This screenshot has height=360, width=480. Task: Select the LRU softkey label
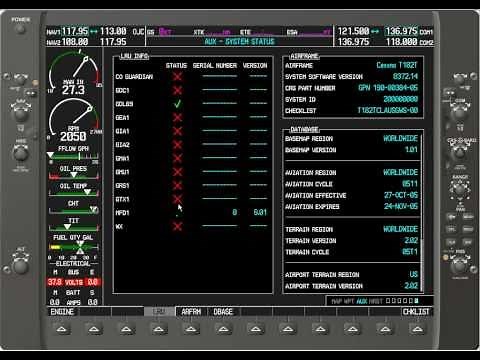click(x=159, y=312)
